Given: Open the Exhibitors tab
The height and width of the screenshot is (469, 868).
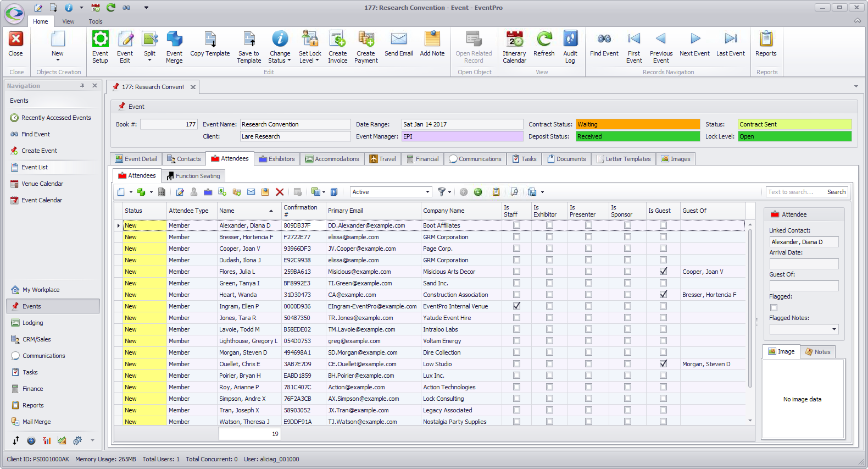Looking at the screenshot, I should click(277, 159).
